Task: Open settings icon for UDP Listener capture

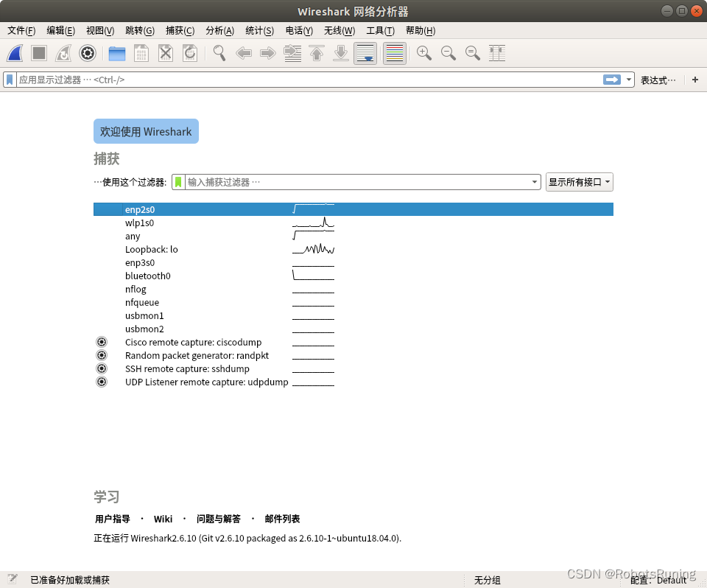Action: coord(102,382)
